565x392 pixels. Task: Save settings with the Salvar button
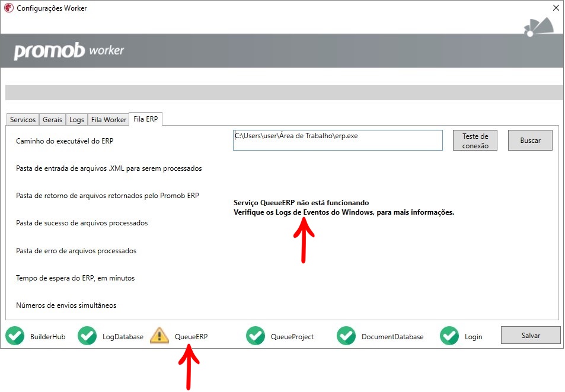pyautogui.click(x=531, y=336)
